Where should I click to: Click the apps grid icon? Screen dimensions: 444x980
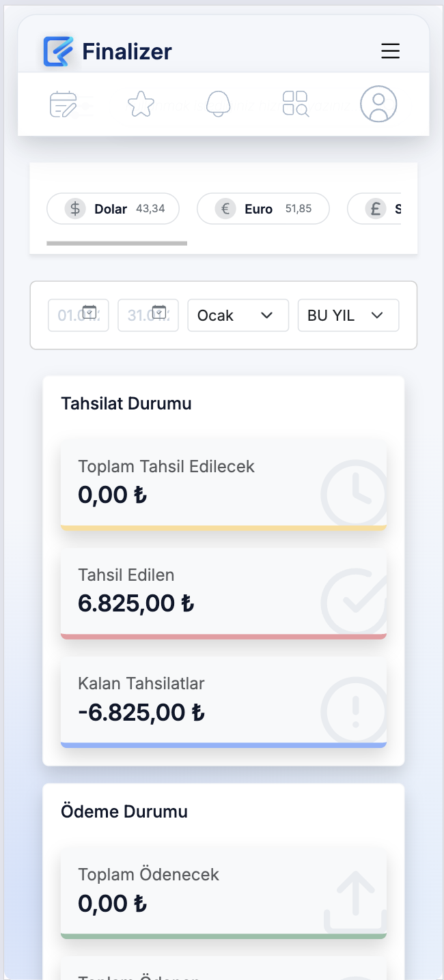295,104
